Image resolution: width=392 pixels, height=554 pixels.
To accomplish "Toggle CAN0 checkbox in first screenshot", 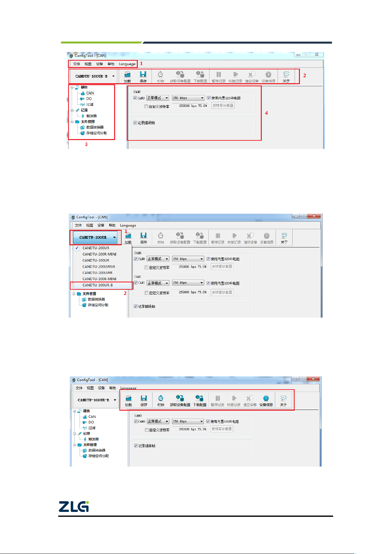I will click(135, 98).
